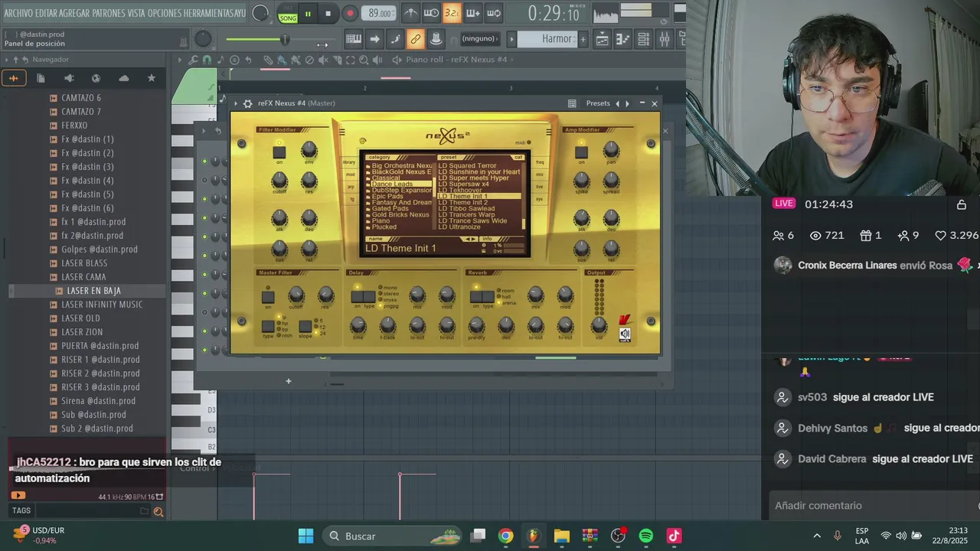Click the piano roll magnet snap icon
The image size is (980, 551).
tap(207, 60)
